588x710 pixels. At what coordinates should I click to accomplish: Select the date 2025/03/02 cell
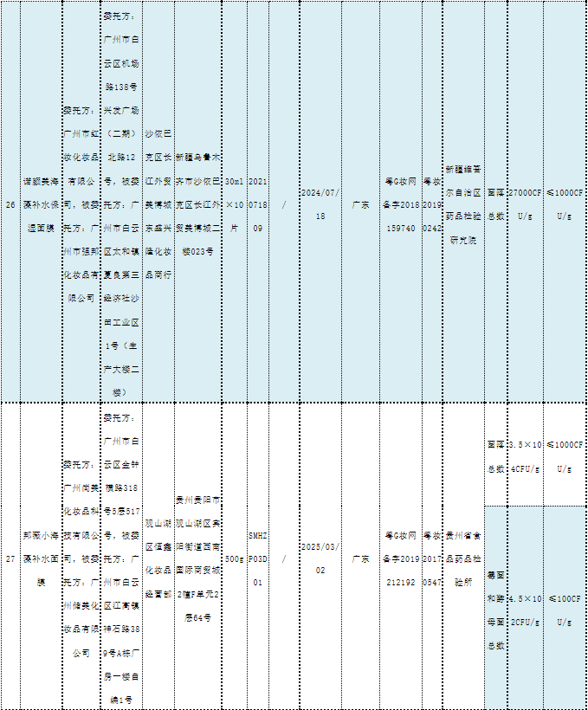(x=320, y=559)
